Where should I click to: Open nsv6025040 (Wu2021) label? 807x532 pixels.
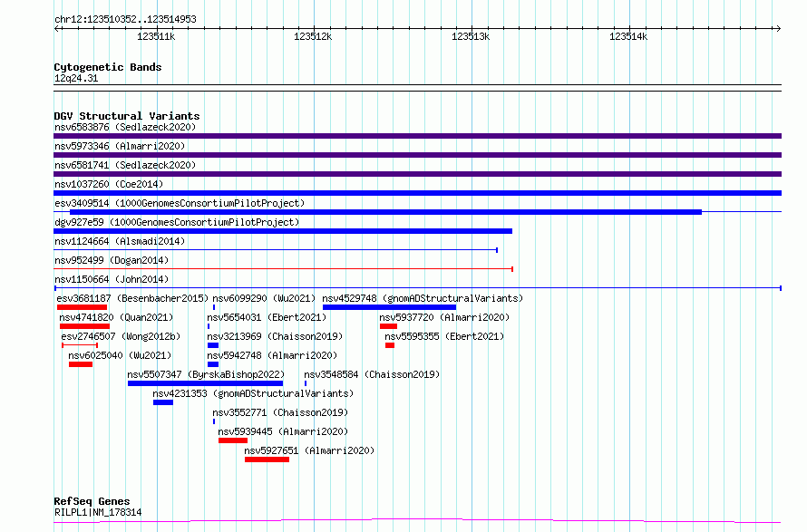point(120,355)
